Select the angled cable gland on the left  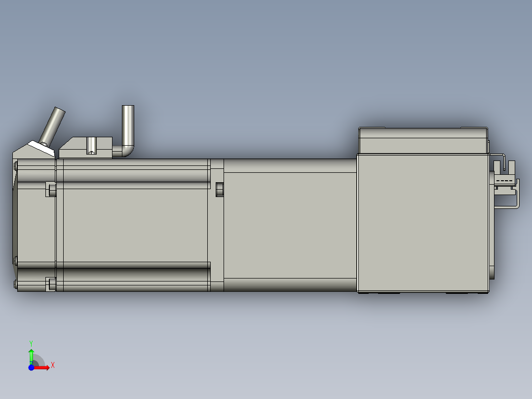(x=49, y=126)
